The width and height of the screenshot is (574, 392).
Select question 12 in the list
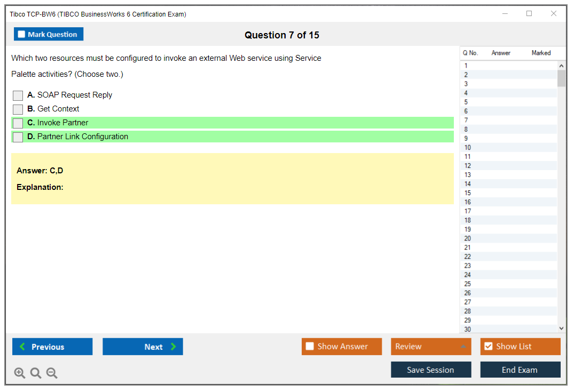tap(468, 166)
